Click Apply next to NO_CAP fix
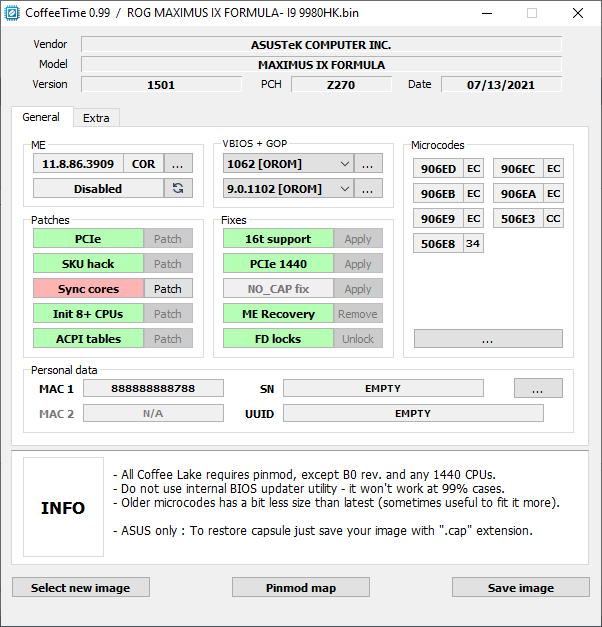Image resolution: width=602 pixels, height=627 pixels. pyautogui.click(x=358, y=289)
